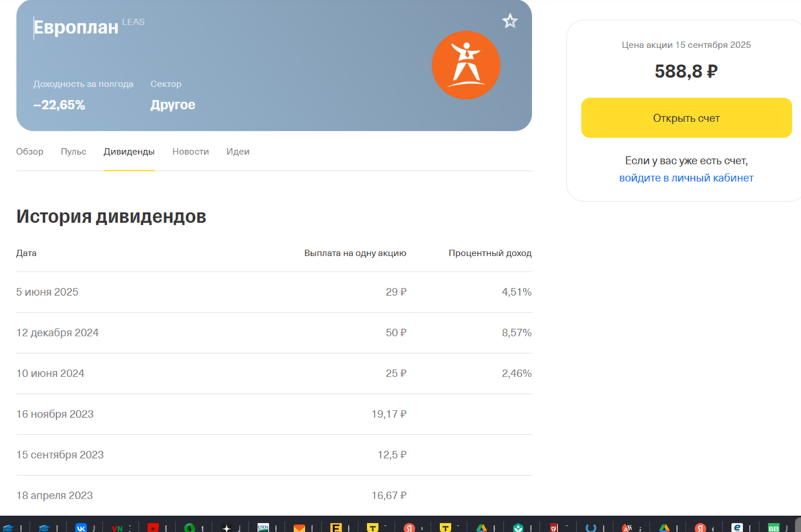This screenshot has width=801, height=532.
Task: Click the 'Выплата на одну акцию' column header
Action: 355,253
